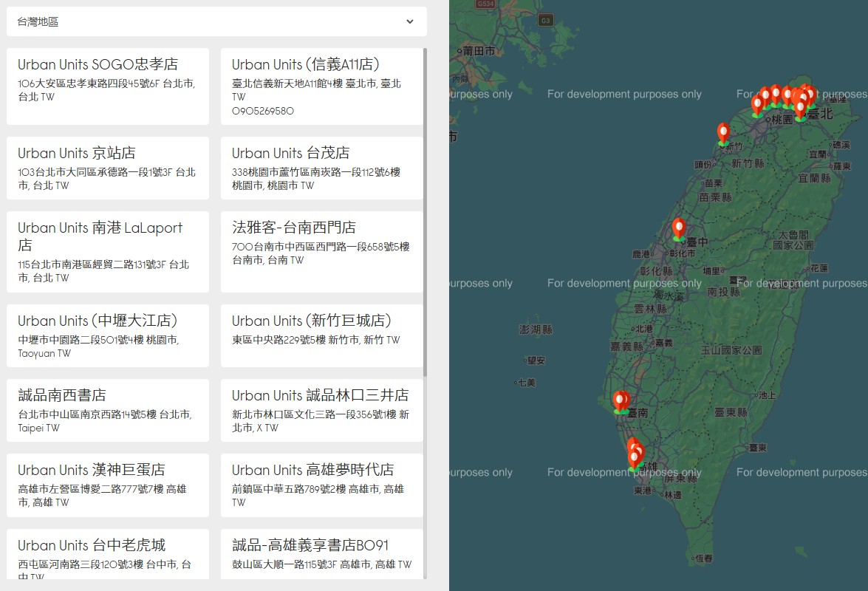Viewport: 868px width, 591px height.
Task: Click the G534 road shield on map
Action: click(x=485, y=4)
